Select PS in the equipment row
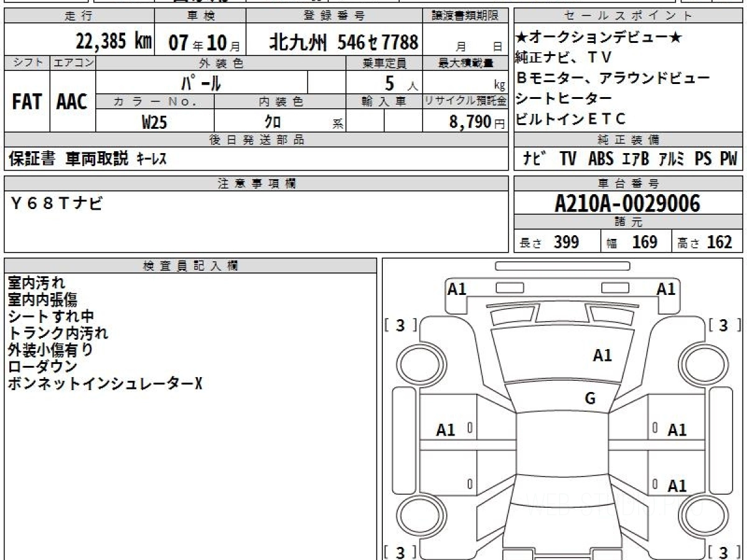The image size is (747, 560). (703, 159)
